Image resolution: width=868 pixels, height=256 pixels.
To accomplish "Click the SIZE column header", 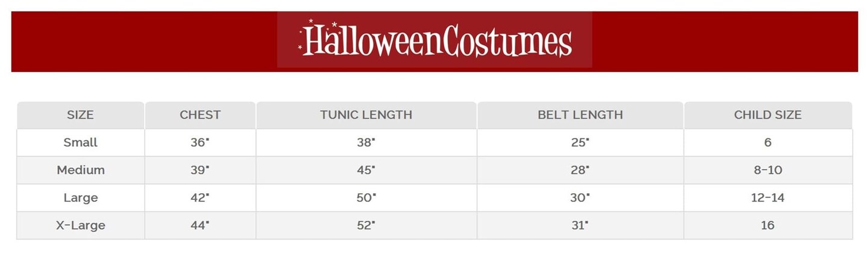I will click(x=80, y=115).
